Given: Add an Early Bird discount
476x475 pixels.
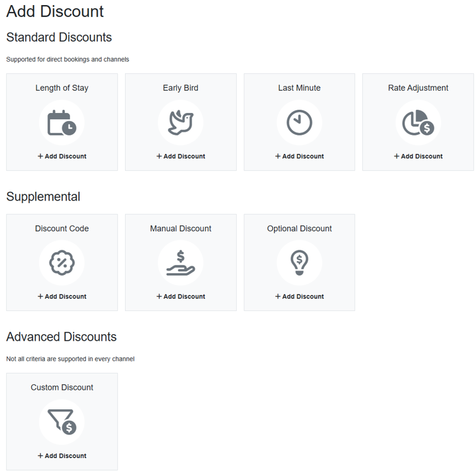Looking at the screenshot, I should click(x=181, y=156).
